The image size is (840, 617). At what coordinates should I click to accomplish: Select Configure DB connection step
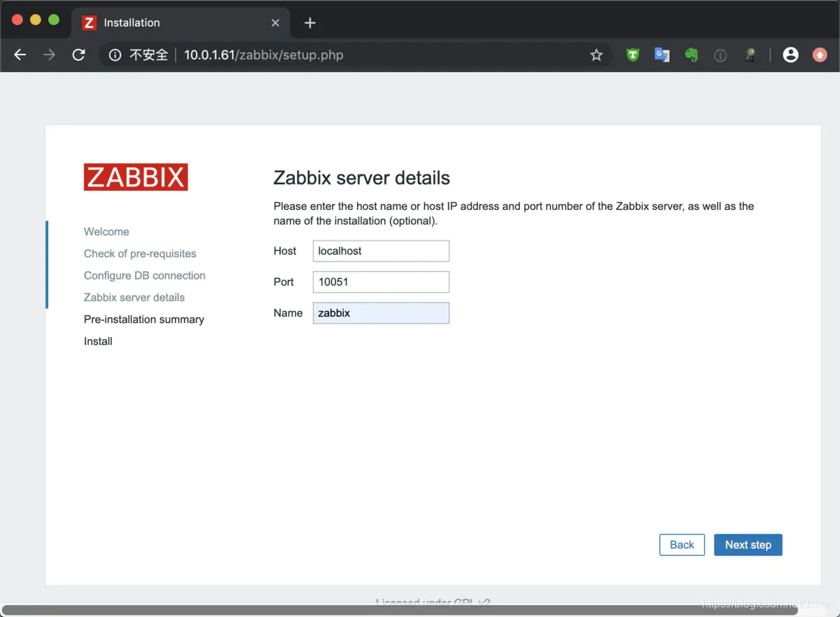click(x=145, y=275)
